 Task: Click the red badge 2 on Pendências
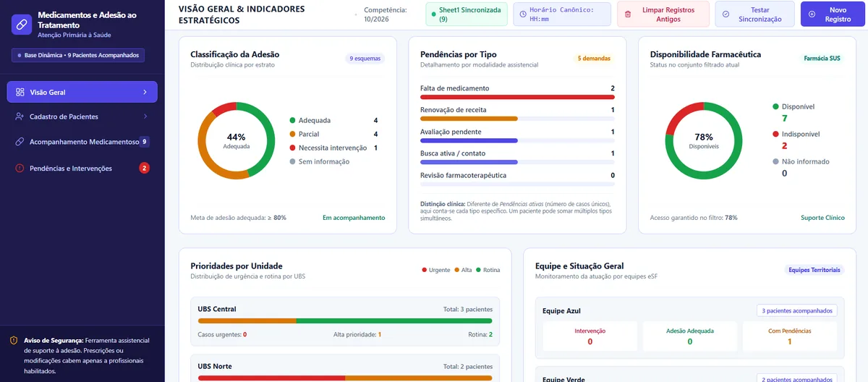144,168
